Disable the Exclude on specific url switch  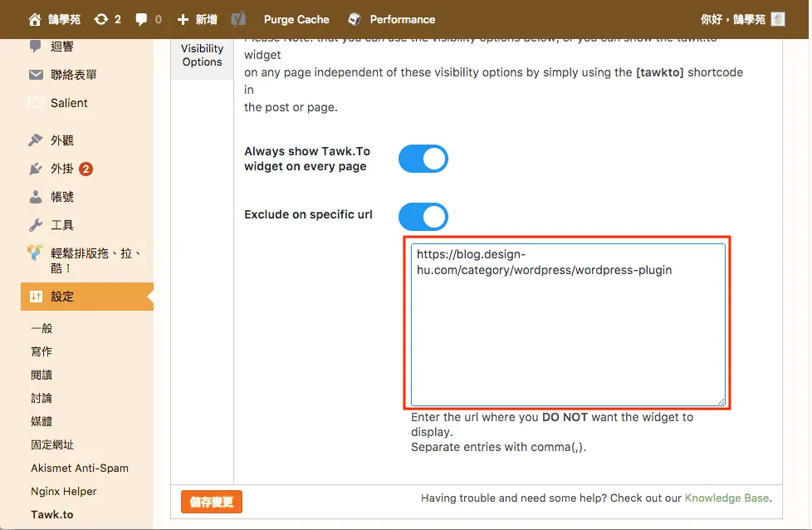423,217
